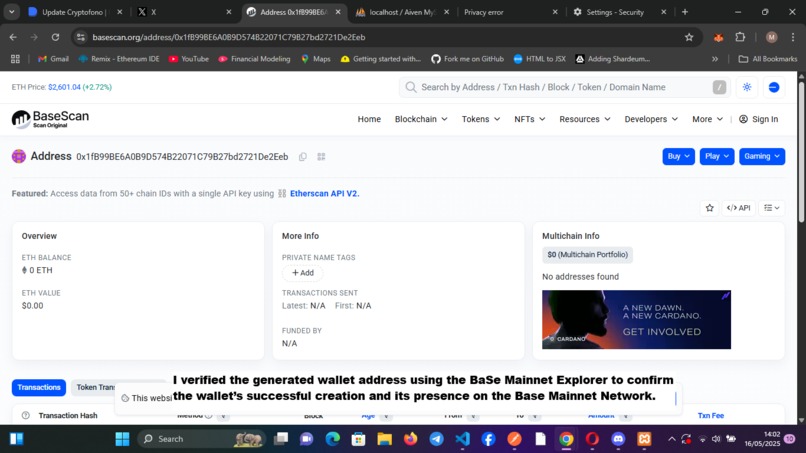The image size is (806, 453).
Task: Expand the Developers menu
Action: click(x=651, y=119)
